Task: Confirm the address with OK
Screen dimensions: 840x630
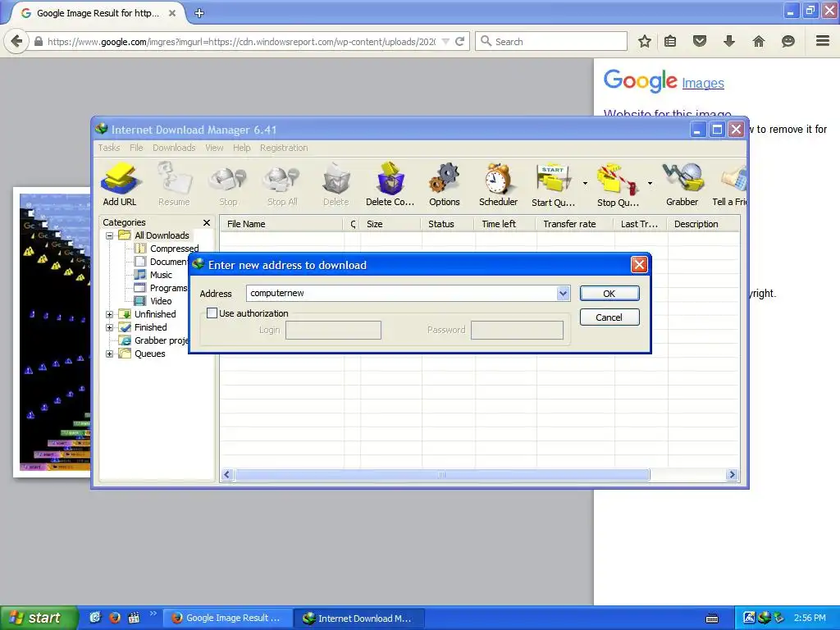Action: [609, 294]
